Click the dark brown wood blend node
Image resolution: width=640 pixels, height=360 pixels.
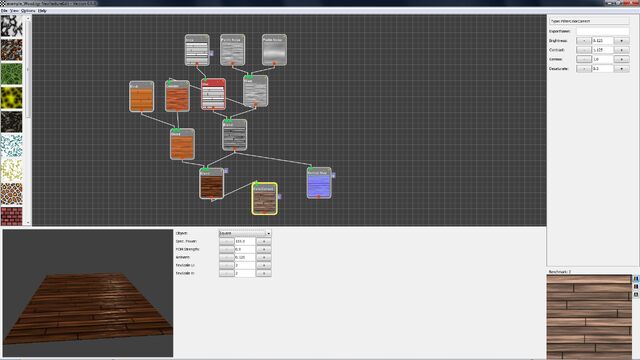tap(211, 184)
